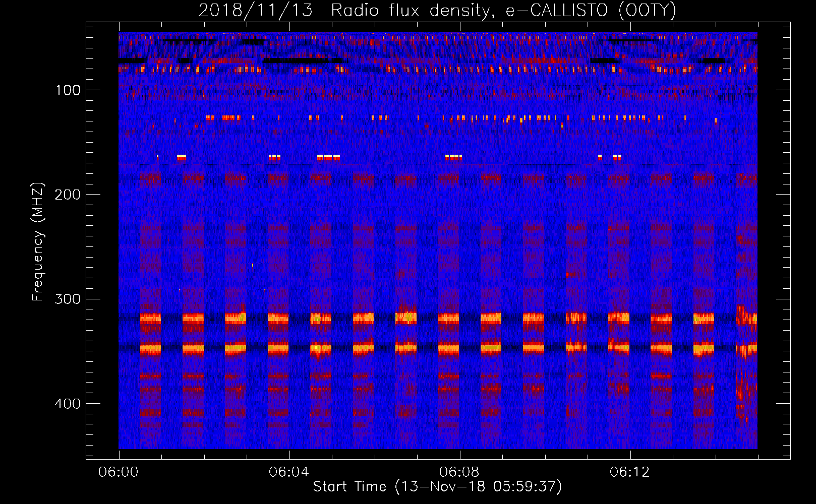This screenshot has width=816, height=504.
Task: Click the '300' frequency tick label
Action: pos(67,299)
